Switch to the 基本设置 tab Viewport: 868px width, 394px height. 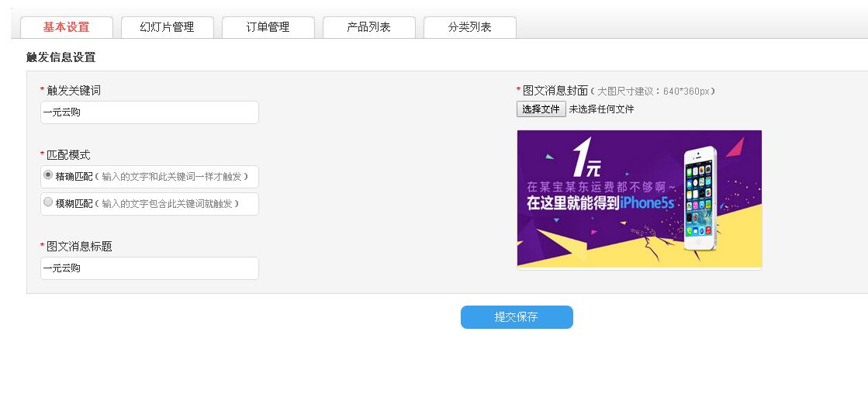click(67, 27)
